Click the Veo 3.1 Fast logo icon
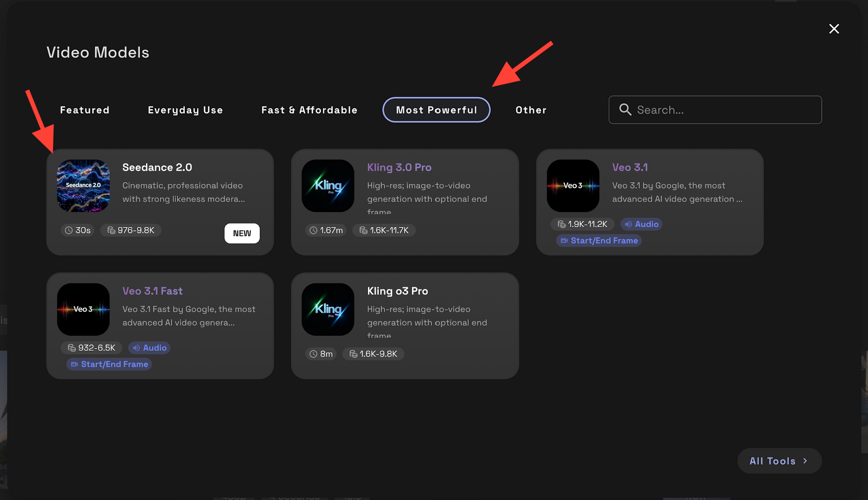The height and width of the screenshot is (500, 868). 83,310
